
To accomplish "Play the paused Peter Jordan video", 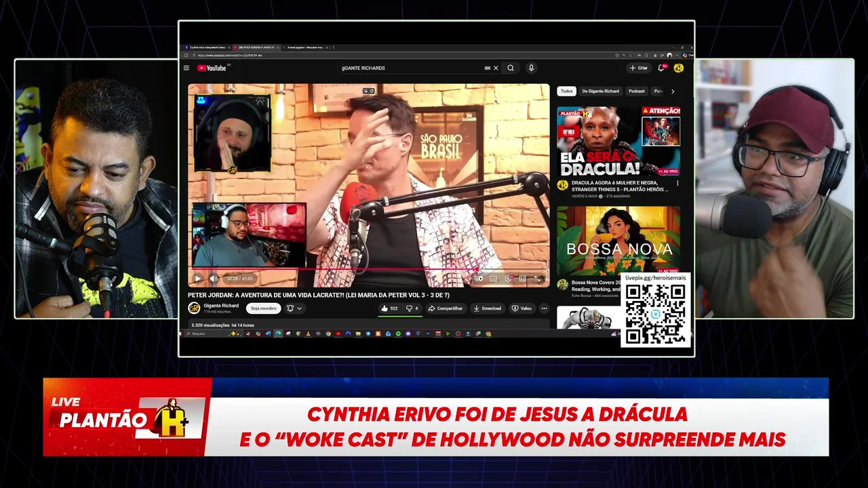I will (x=197, y=279).
